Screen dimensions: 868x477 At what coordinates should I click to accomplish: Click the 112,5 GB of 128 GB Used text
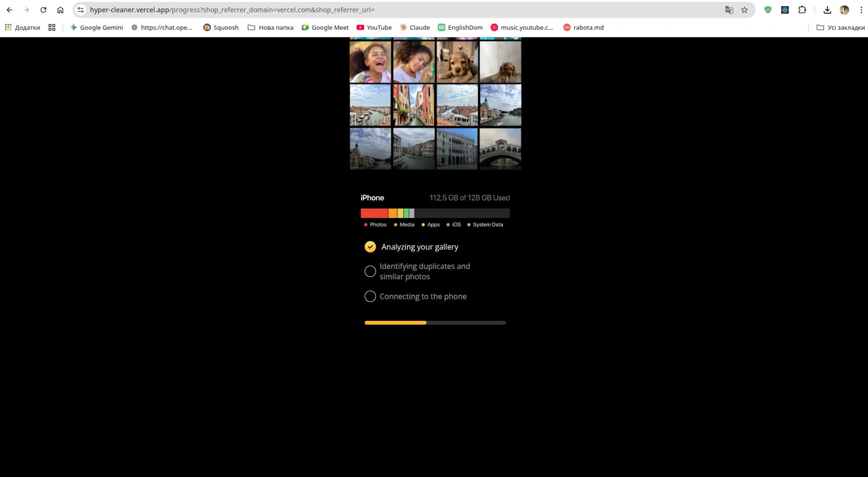469,198
